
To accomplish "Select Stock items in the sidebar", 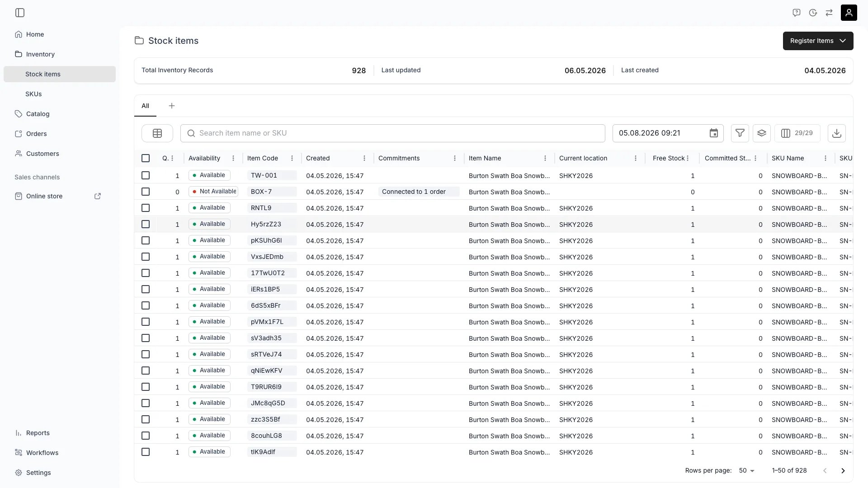I will [x=60, y=74].
